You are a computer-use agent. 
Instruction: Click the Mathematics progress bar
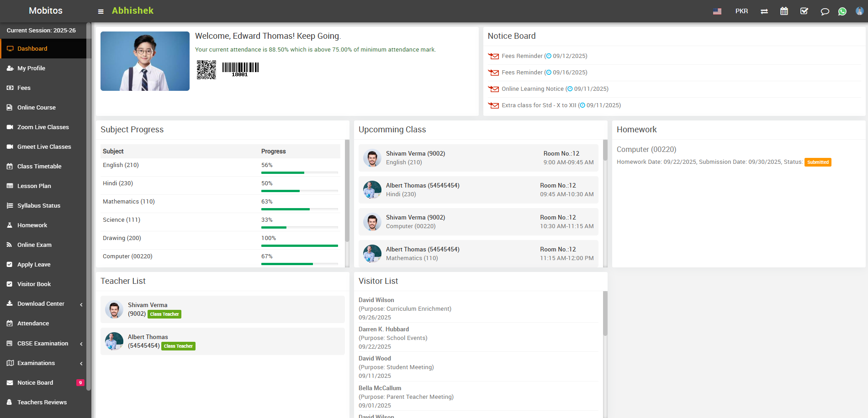pos(299,209)
